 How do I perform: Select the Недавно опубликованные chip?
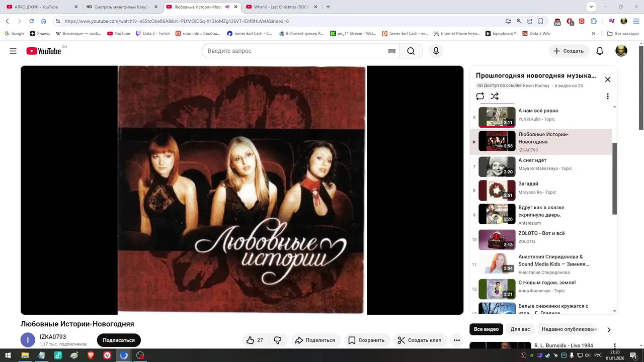(569, 329)
